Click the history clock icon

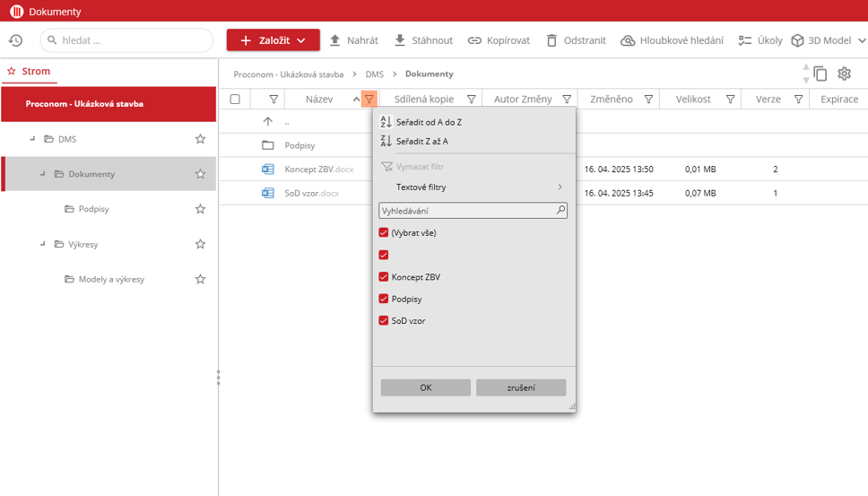(x=15, y=40)
